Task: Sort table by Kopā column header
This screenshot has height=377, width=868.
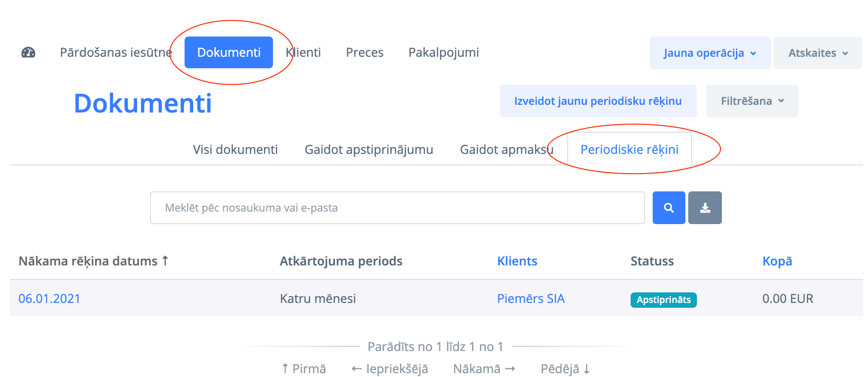Action: tap(777, 261)
